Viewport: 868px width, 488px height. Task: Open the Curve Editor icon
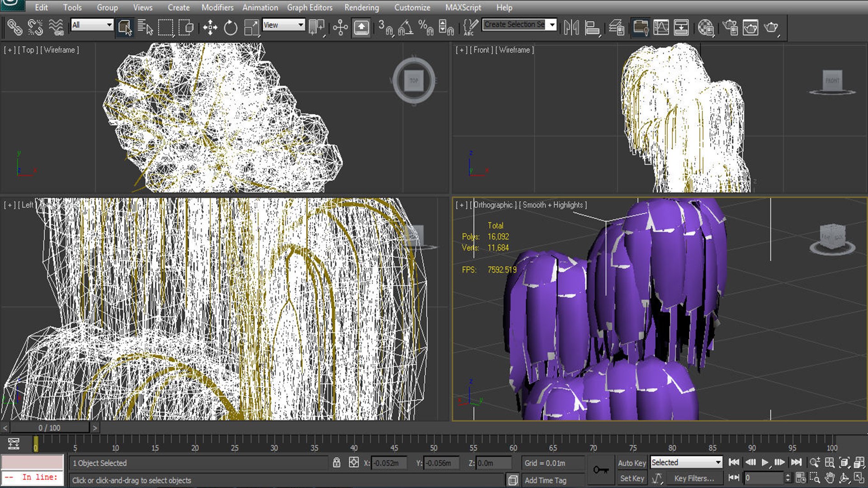click(661, 28)
